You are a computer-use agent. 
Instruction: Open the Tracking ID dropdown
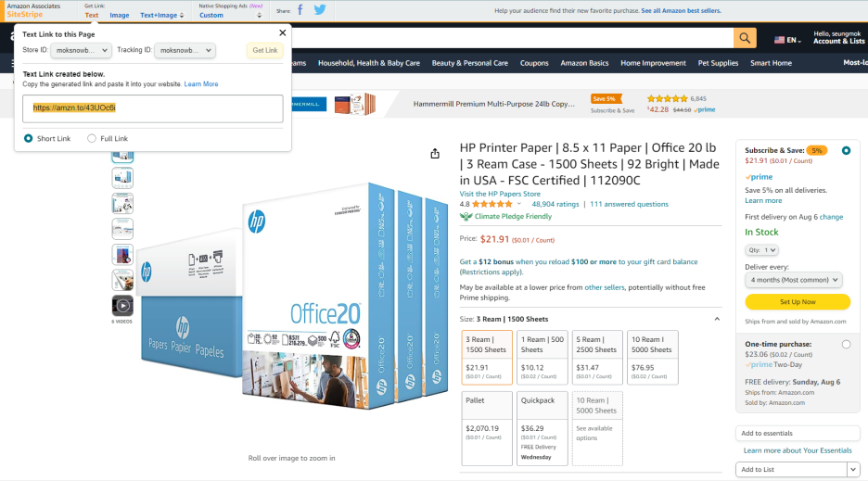click(185, 50)
